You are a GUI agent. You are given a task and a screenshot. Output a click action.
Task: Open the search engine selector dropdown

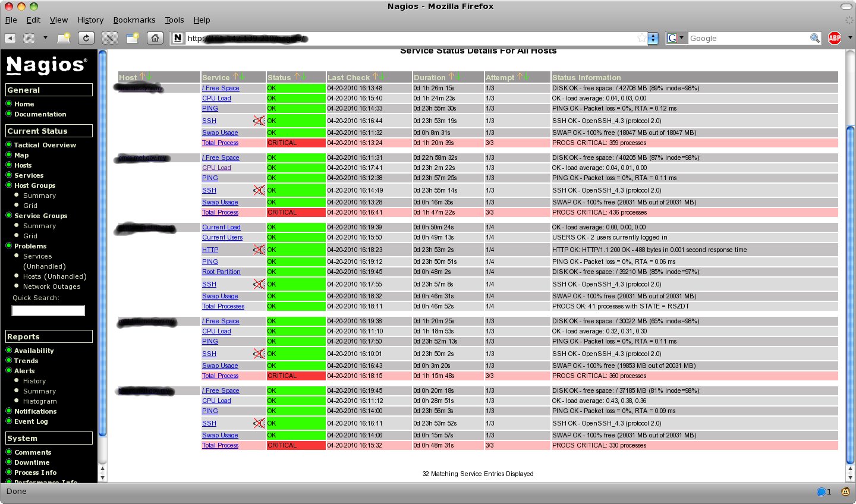676,38
